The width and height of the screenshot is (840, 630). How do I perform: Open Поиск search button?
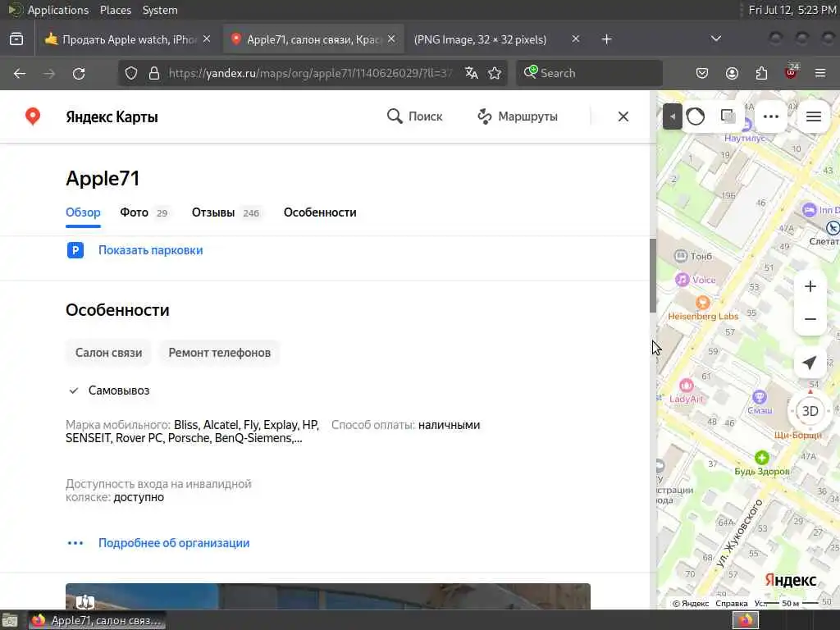point(414,116)
